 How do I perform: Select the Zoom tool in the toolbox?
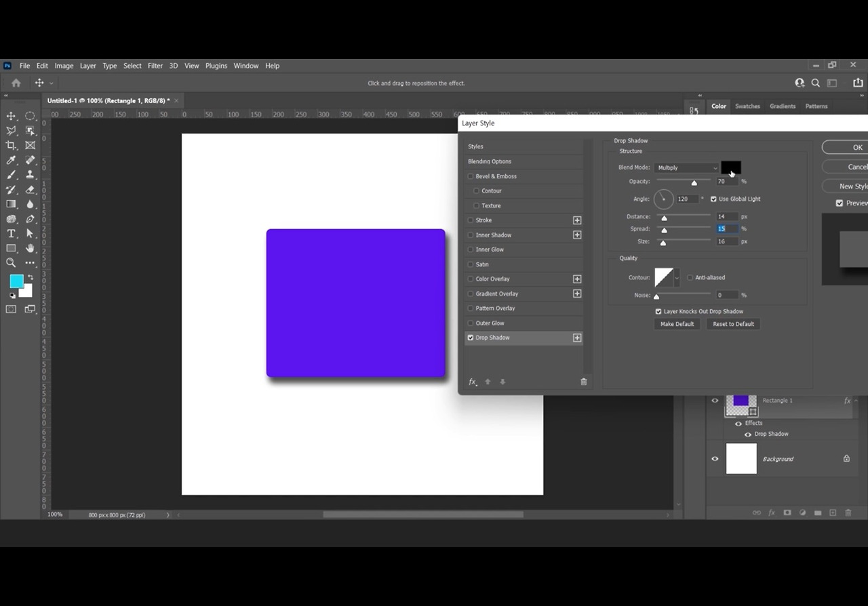(x=11, y=263)
